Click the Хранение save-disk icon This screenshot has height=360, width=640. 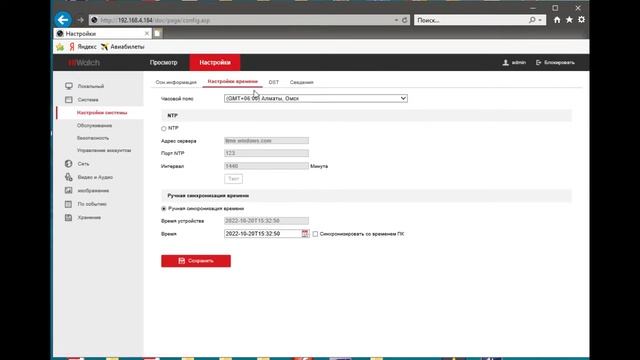[69, 218]
